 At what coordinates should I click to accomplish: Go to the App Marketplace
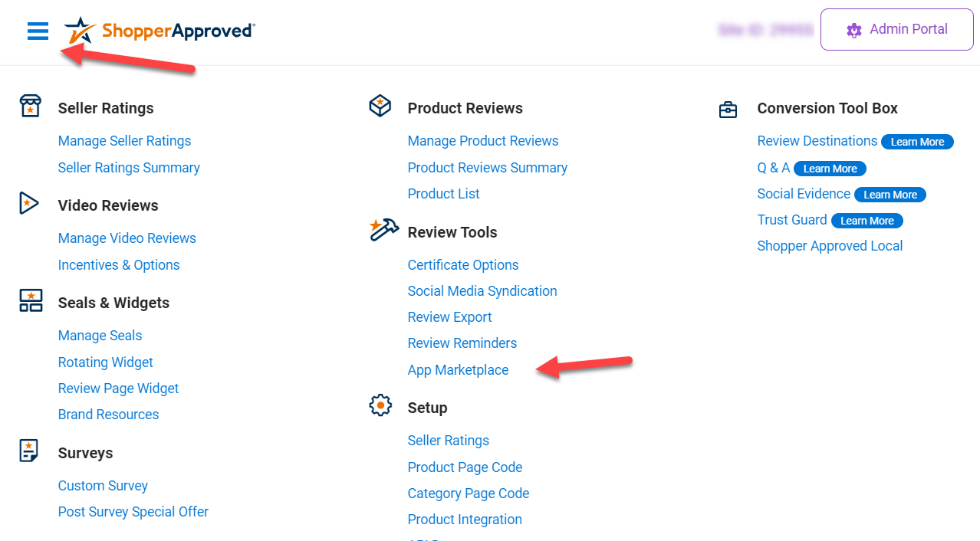458,369
